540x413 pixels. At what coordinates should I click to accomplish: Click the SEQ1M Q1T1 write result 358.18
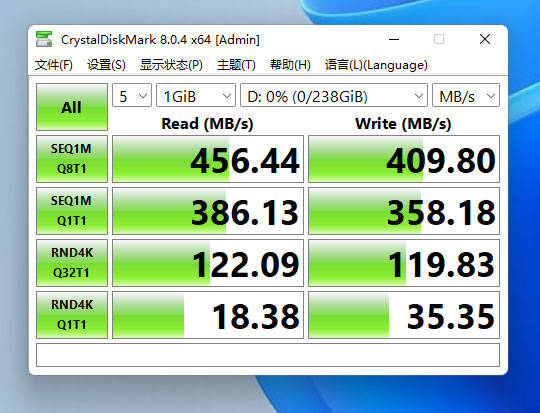tap(404, 211)
